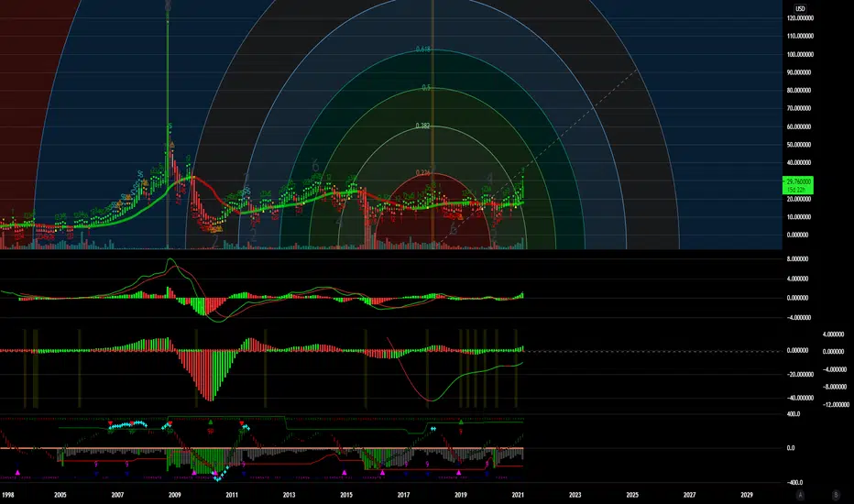Click the −20.000000 indicator scale label
This screenshot has height=504, width=854.
pos(800,374)
